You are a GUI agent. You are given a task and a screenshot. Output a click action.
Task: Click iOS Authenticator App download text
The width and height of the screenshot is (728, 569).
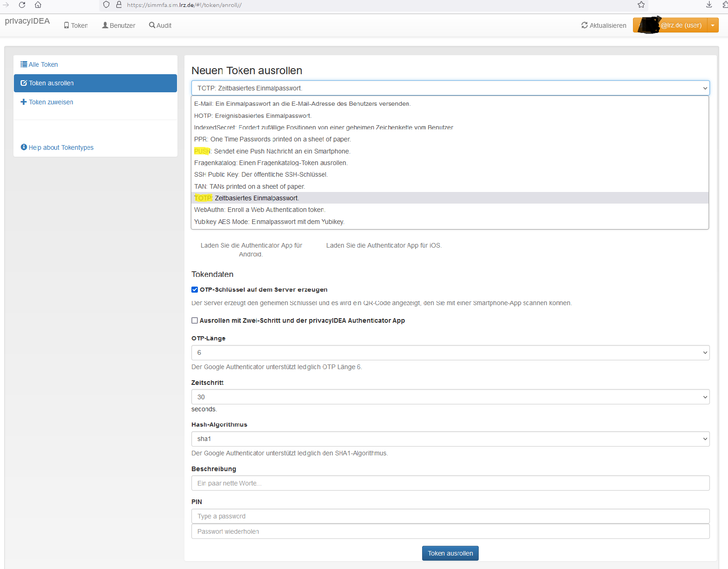pyautogui.click(x=384, y=245)
